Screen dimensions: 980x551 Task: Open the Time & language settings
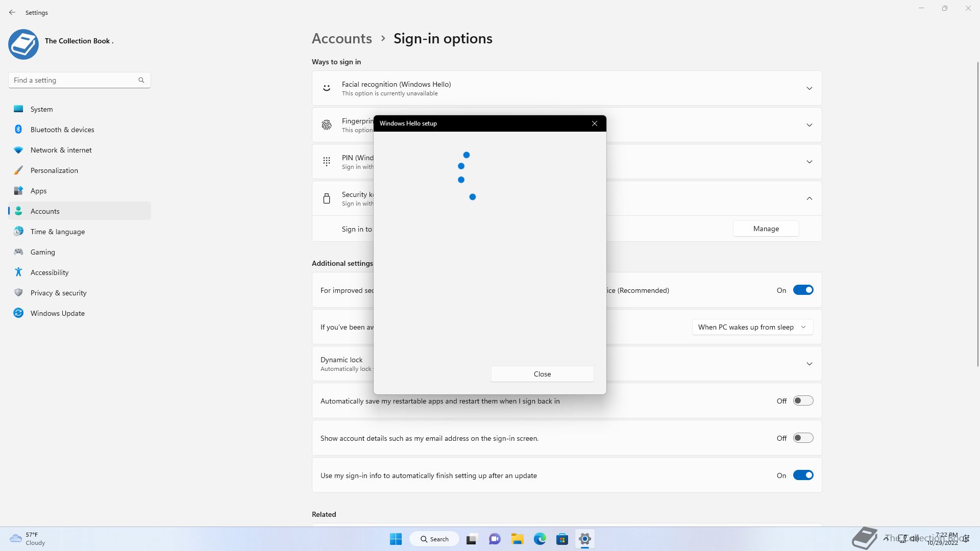58,232
